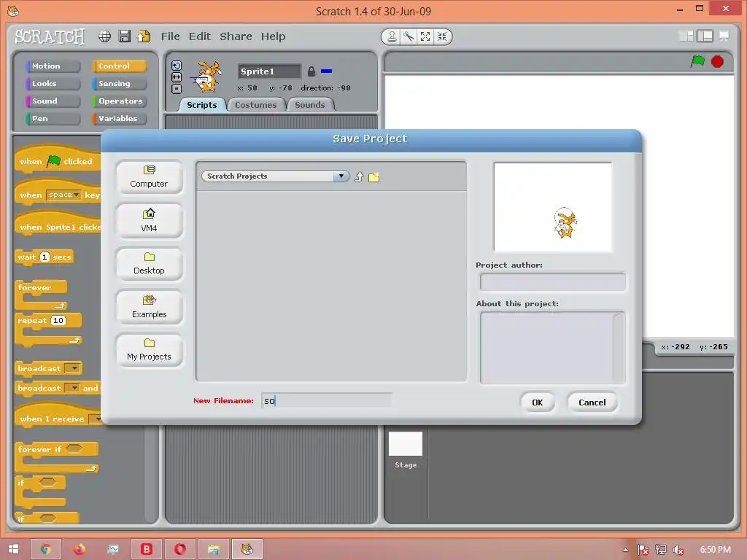
Task: Click the Sprite1 name field
Action: (x=270, y=71)
